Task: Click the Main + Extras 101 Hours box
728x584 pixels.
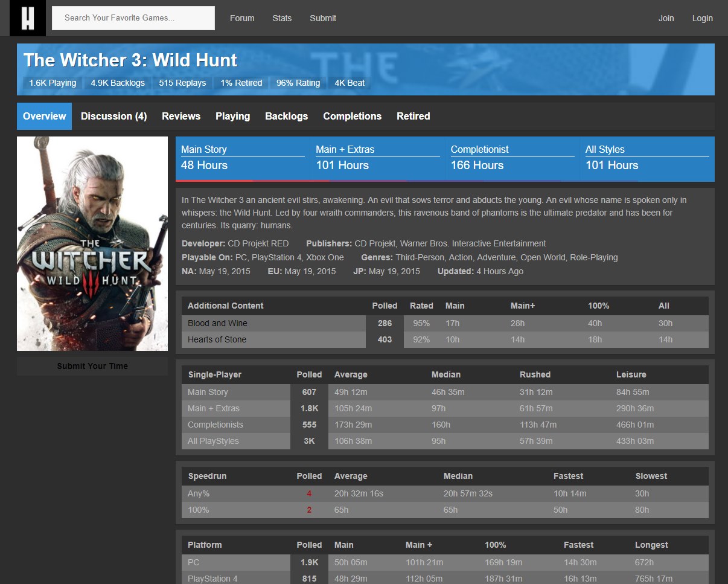Action: 378,158
